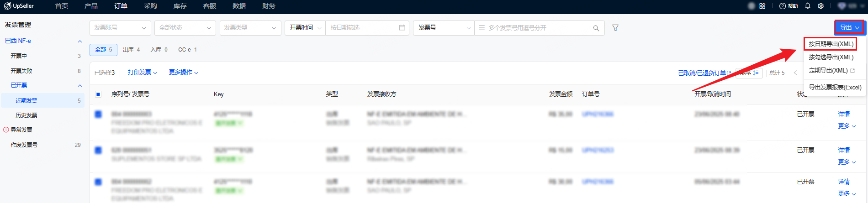Open the 数据 top menu

(x=239, y=6)
